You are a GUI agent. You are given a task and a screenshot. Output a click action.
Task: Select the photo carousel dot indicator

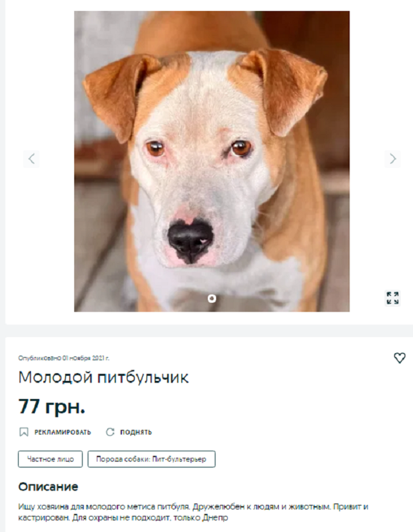[212, 298]
